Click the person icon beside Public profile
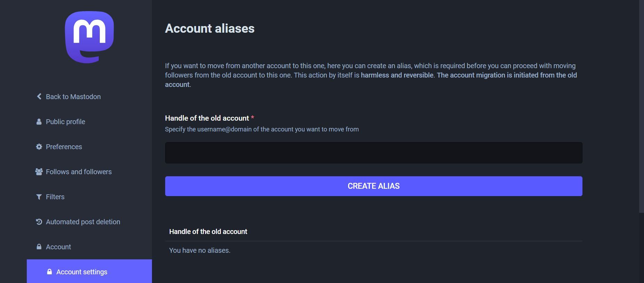Viewport: 644px width, 283px height. pos(39,122)
